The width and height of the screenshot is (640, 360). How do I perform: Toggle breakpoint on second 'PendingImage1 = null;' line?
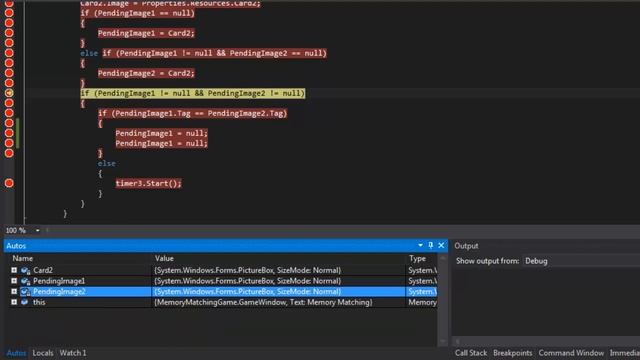click(9, 143)
